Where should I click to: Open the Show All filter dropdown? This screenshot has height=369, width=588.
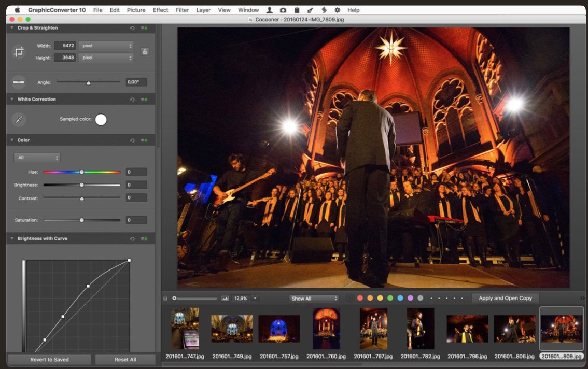point(314,299)
